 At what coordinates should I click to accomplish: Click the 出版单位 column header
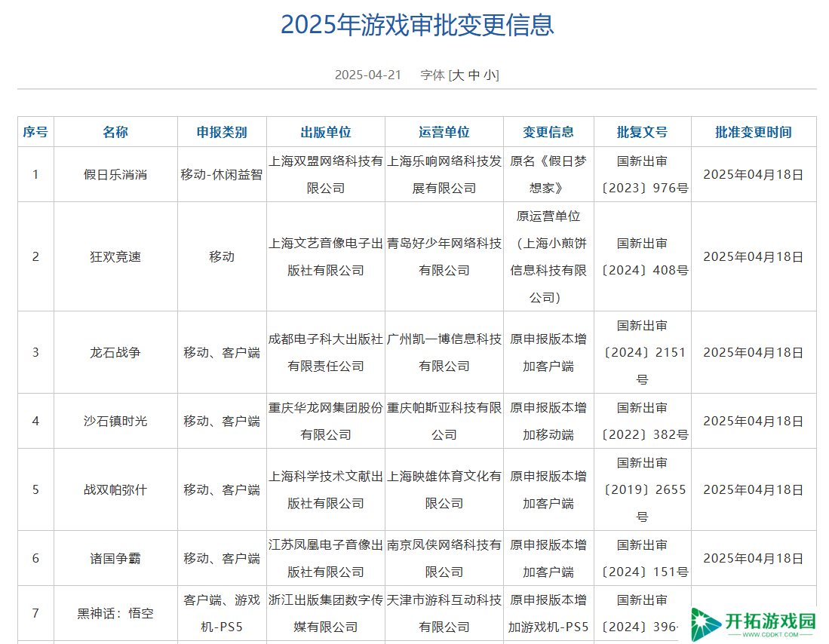pyautogui.click(x=326, y=132)
